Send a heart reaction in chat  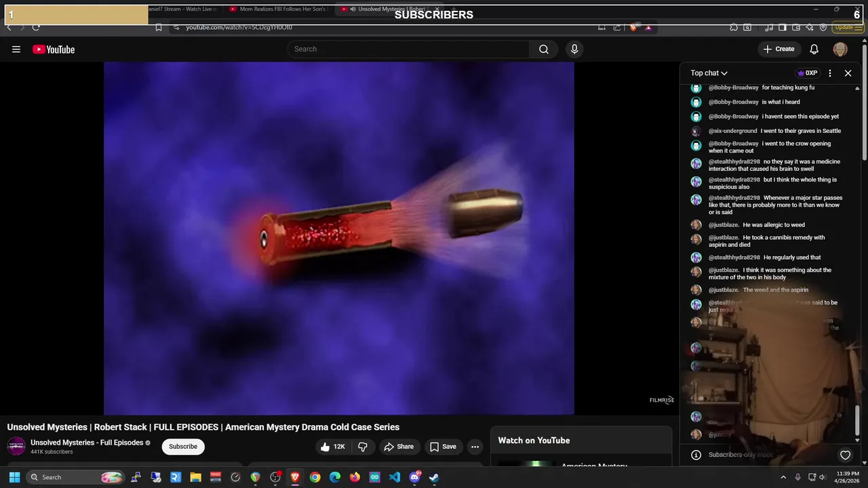point(845,455)
